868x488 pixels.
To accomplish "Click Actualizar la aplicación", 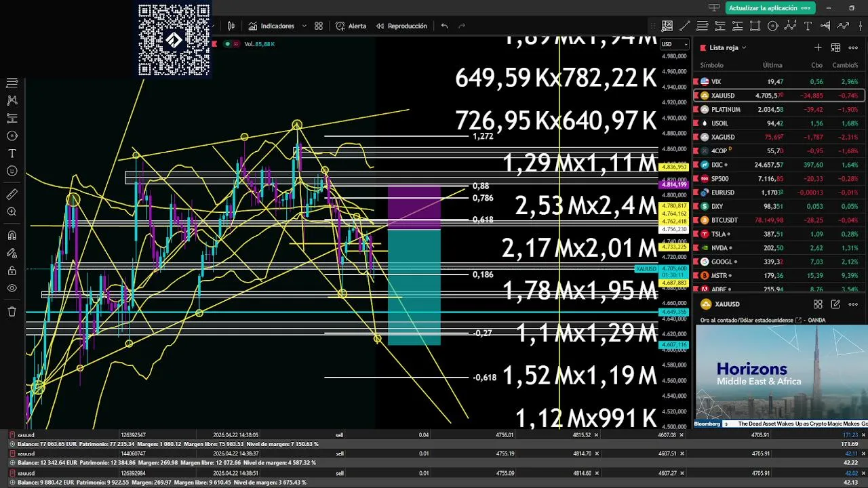I will [x=769, y=8].
